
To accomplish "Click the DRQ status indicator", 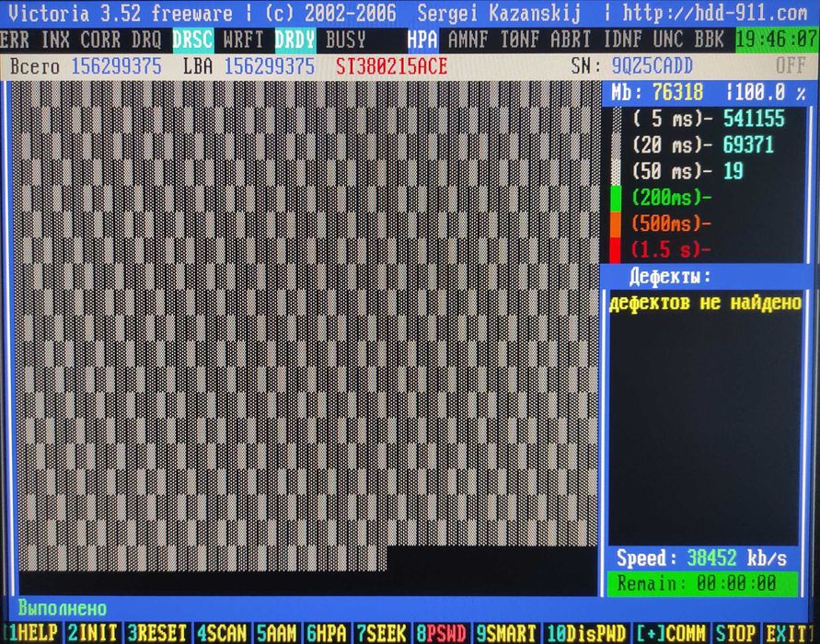I will (x=146, y=40).
